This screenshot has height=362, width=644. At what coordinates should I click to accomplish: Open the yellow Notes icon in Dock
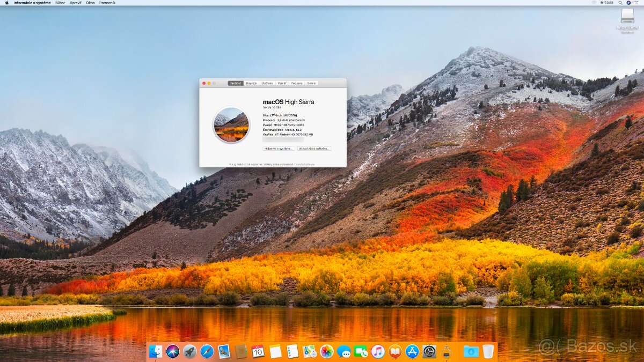(275, 351)
